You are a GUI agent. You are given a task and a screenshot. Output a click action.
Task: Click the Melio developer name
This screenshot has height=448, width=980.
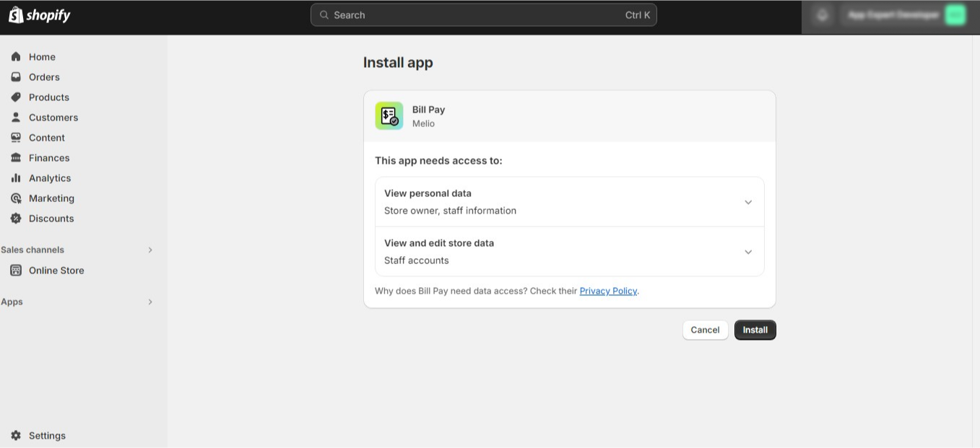(423, 123)
